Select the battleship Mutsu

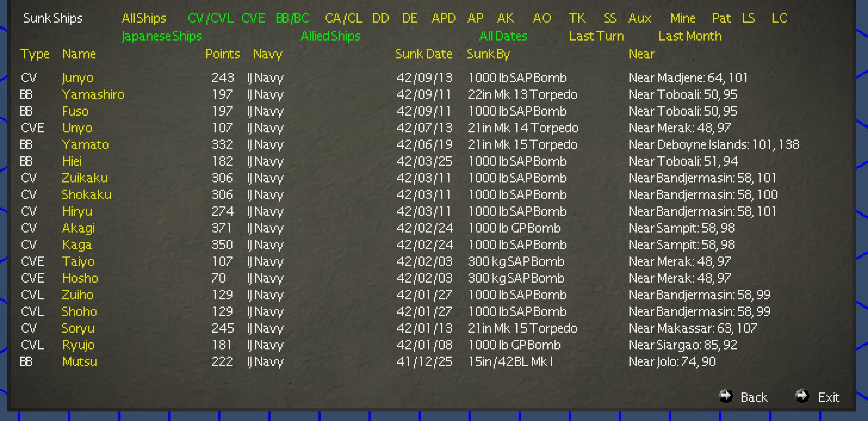coord(79,361)
